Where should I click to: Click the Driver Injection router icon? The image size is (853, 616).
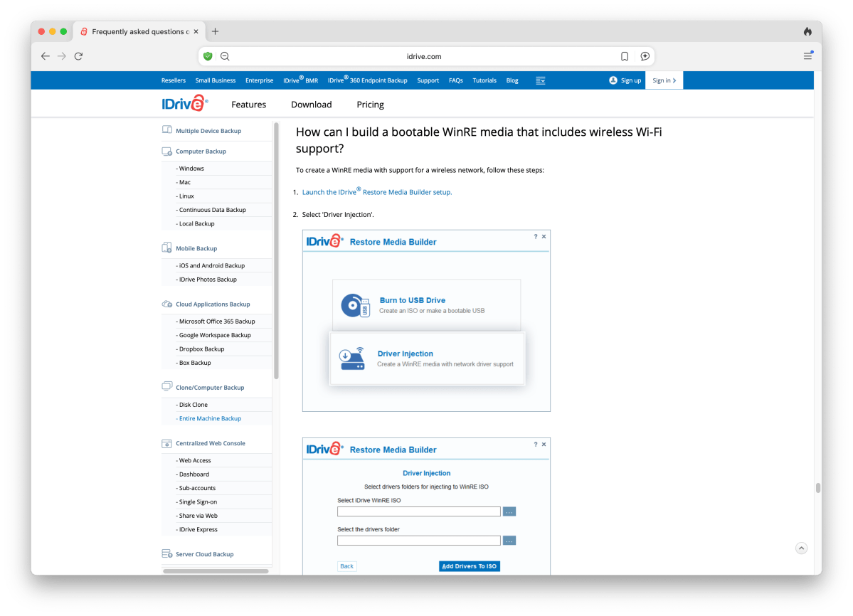click(352, 359)
